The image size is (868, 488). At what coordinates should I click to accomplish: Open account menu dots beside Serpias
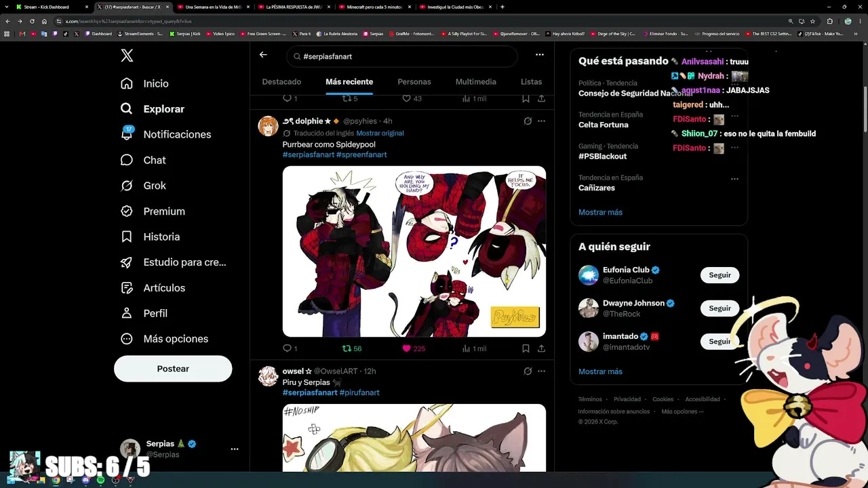coord(235,449)
